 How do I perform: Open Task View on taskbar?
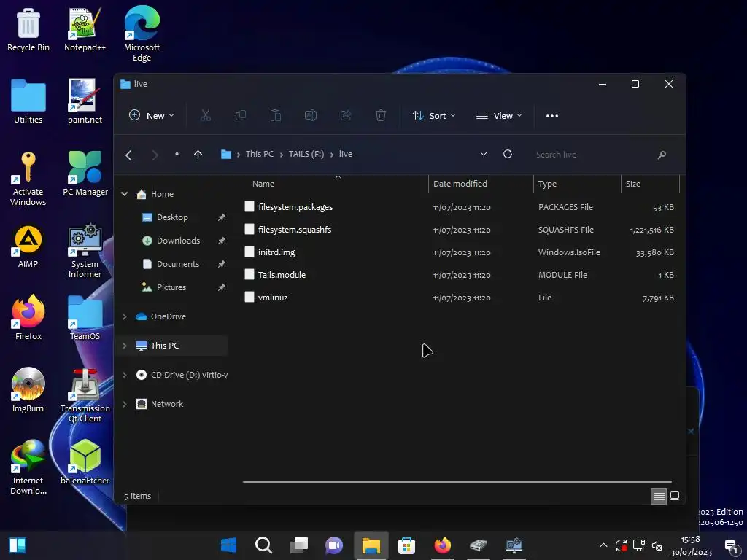[x=299, y=545]
